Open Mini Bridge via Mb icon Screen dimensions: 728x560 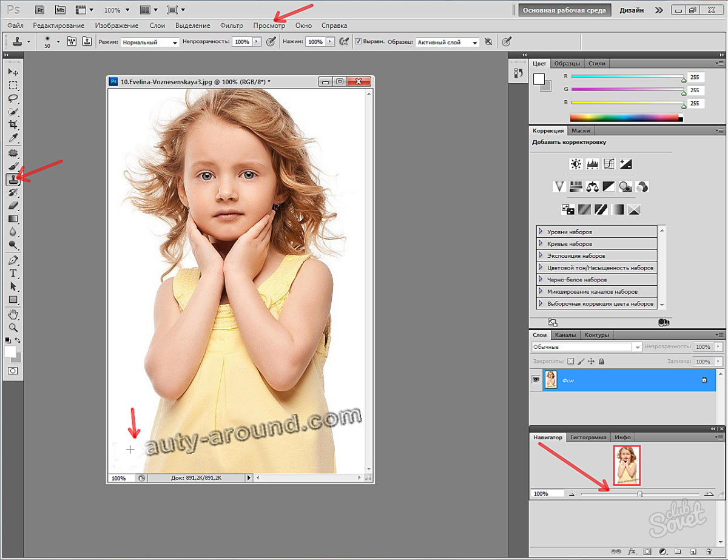point(59,10)
